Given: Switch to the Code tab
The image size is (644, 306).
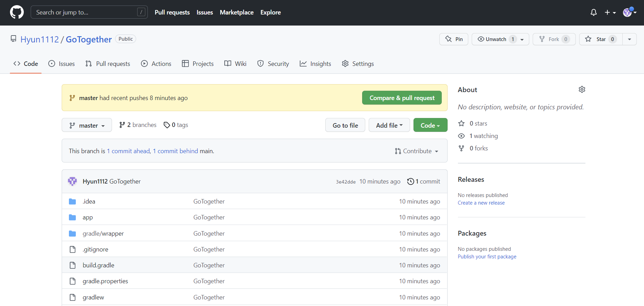Looking at the screenshot, I should click(26, 64).
